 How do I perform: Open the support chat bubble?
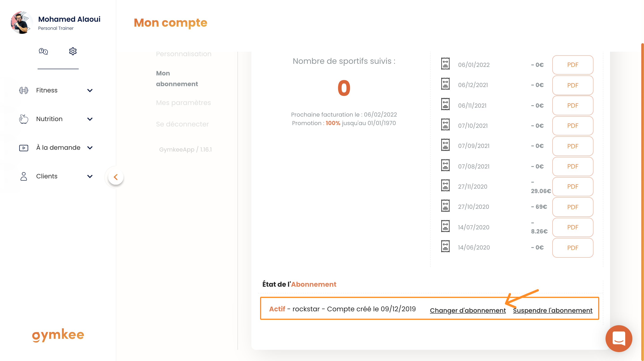click(x=619, y=338)
